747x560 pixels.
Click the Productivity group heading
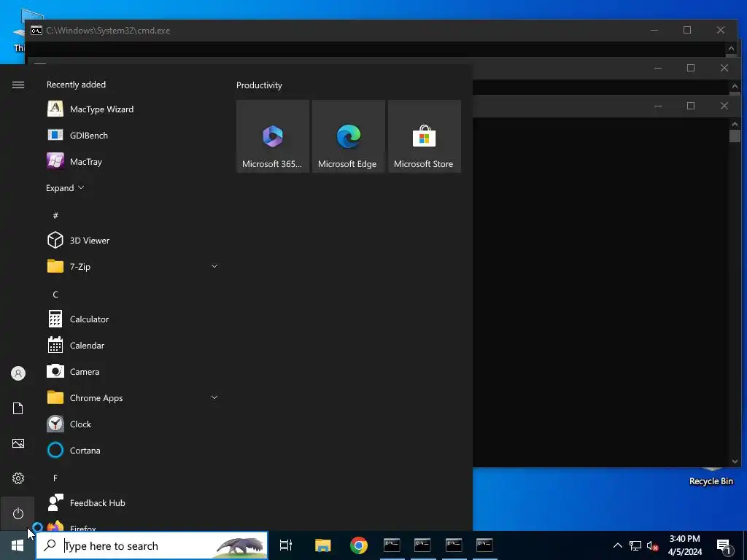point(259,85)
